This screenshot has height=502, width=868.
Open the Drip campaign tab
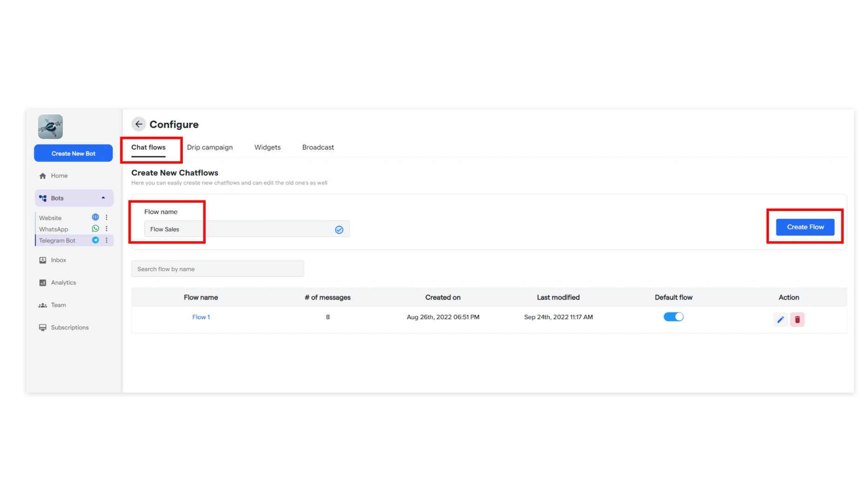pyautogui.click(x=210, y=147)
